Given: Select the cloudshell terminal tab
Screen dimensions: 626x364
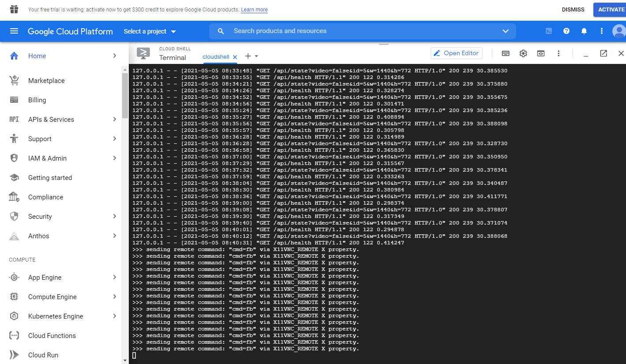Looking at the screenshot, I should coord(216,57).
